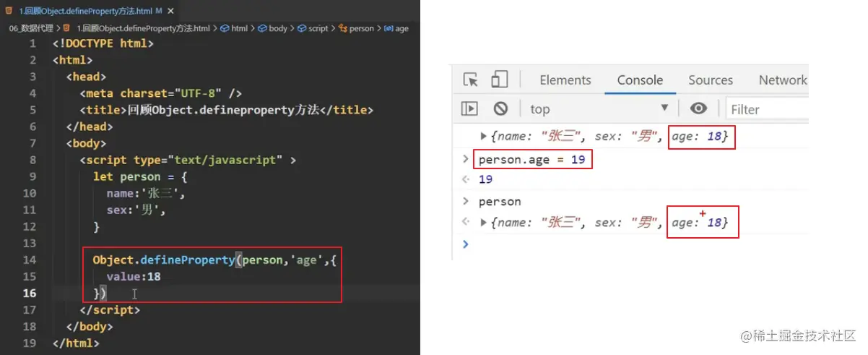This screenshot has height=355, width=868.
Task: Expand the last logged person object
Action: 484,222
